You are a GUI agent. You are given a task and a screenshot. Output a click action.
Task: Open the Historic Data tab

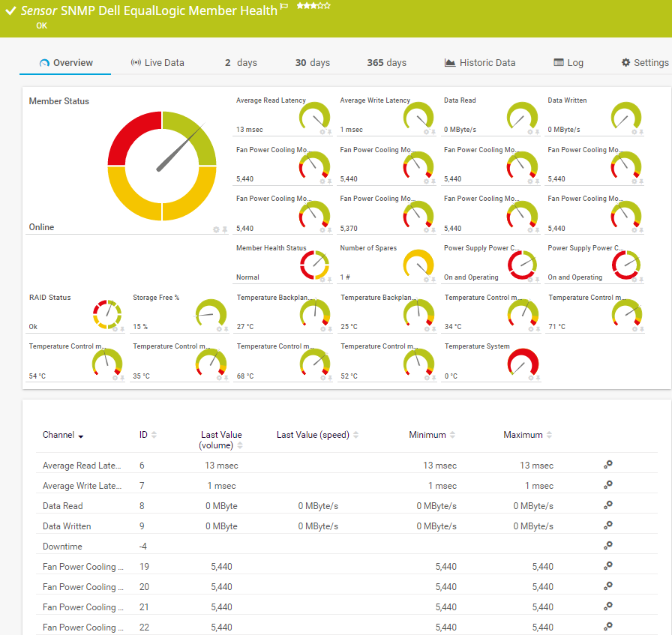(480, 63)
